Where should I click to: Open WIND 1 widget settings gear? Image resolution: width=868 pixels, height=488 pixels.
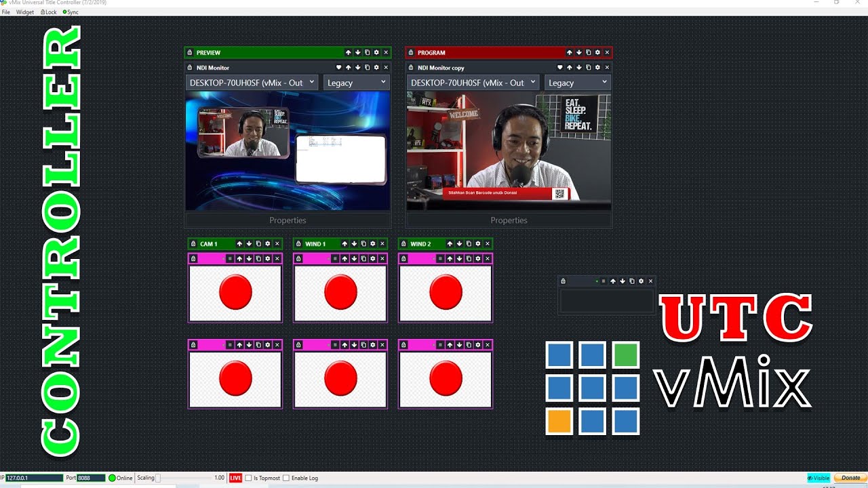coord(373,243)
